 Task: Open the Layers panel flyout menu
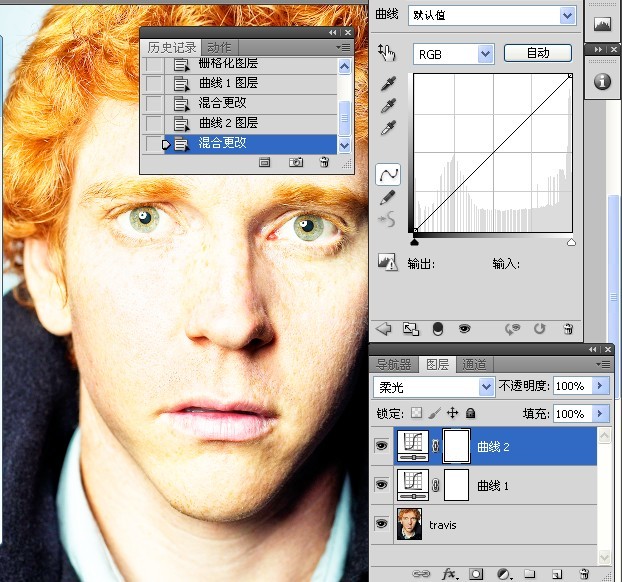(x=603, y=364)
